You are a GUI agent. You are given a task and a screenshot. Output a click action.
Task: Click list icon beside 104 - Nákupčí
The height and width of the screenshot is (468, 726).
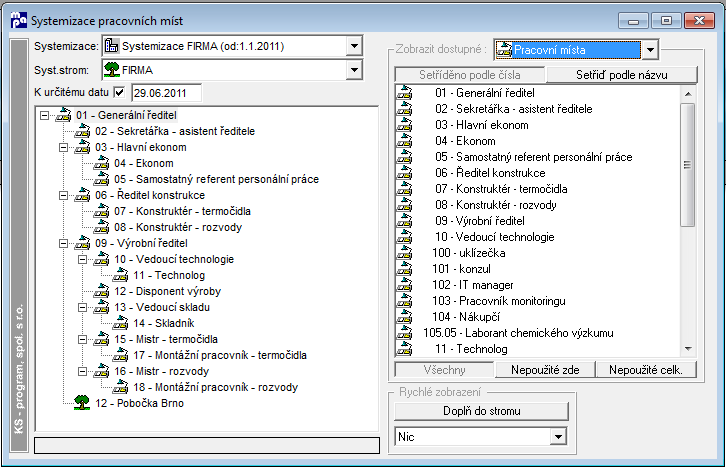pos(404,317)
